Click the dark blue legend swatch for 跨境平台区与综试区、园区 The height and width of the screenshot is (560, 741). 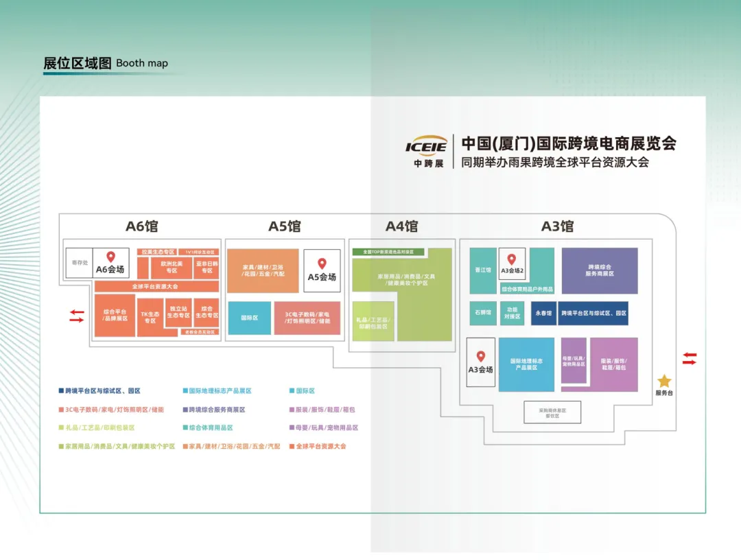coord(61,390)
